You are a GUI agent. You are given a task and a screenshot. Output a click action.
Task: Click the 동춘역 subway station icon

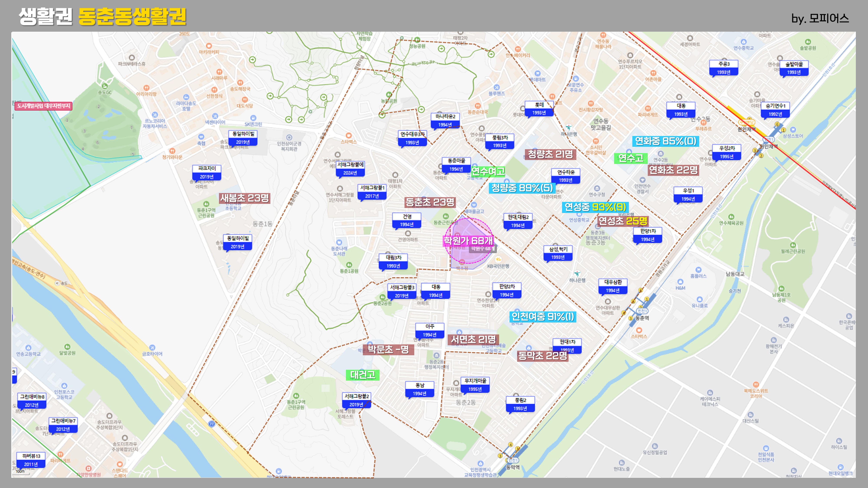point(642,311)
